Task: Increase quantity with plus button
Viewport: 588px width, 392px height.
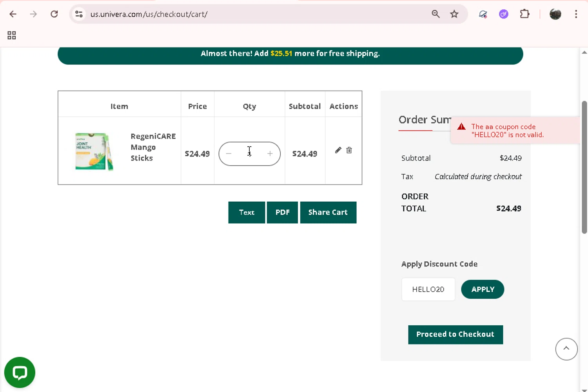Action: (x=270, y=154)
